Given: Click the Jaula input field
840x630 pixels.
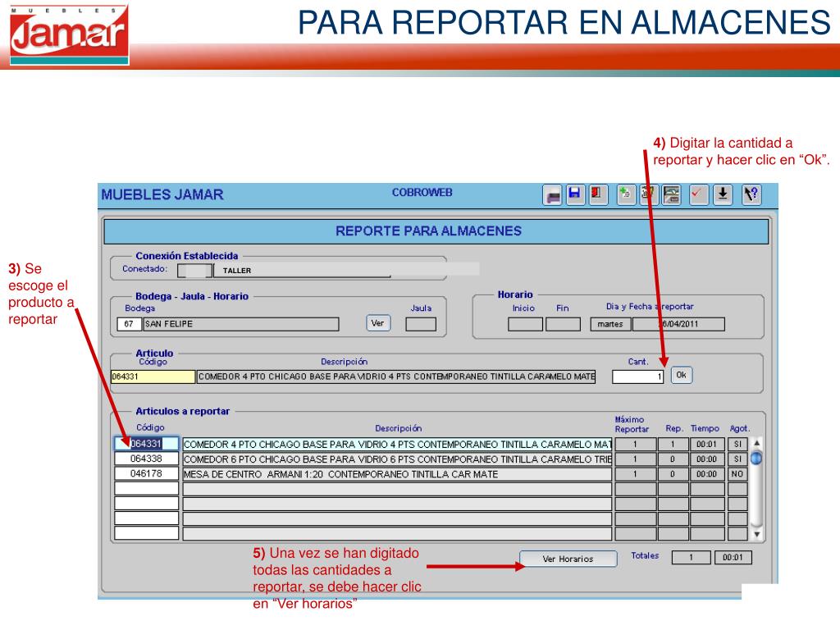Looking at the screenshot, I should [x=421, y=324].
